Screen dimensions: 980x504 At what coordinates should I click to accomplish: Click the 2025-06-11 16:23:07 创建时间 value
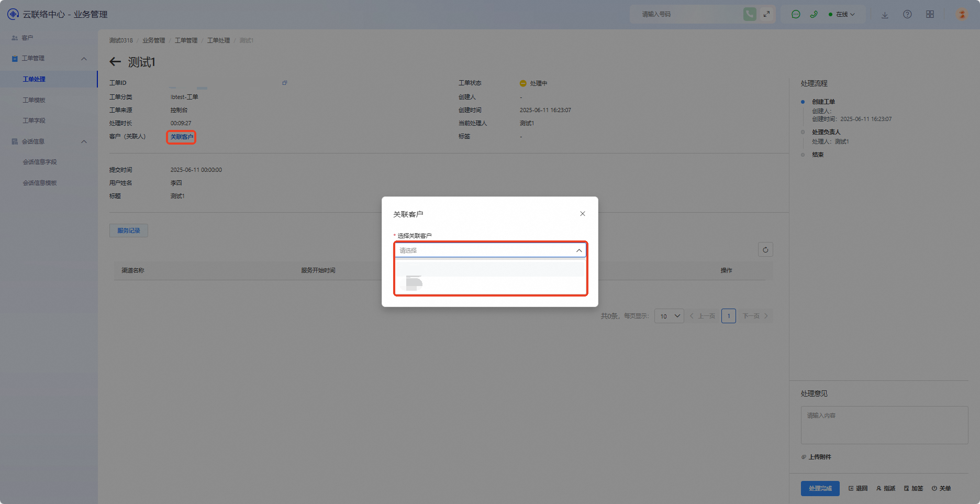[x=545, y=110]
